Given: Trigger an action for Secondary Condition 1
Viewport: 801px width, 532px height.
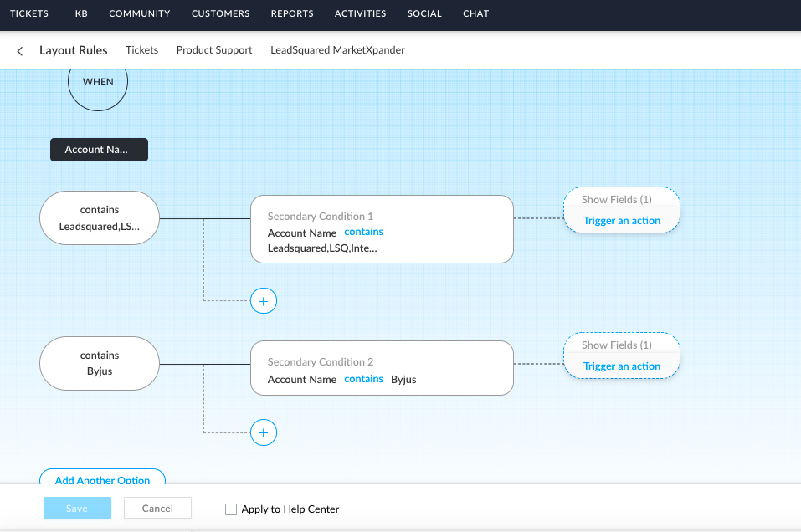Looking at the screenshot, I should click(622, 221).
